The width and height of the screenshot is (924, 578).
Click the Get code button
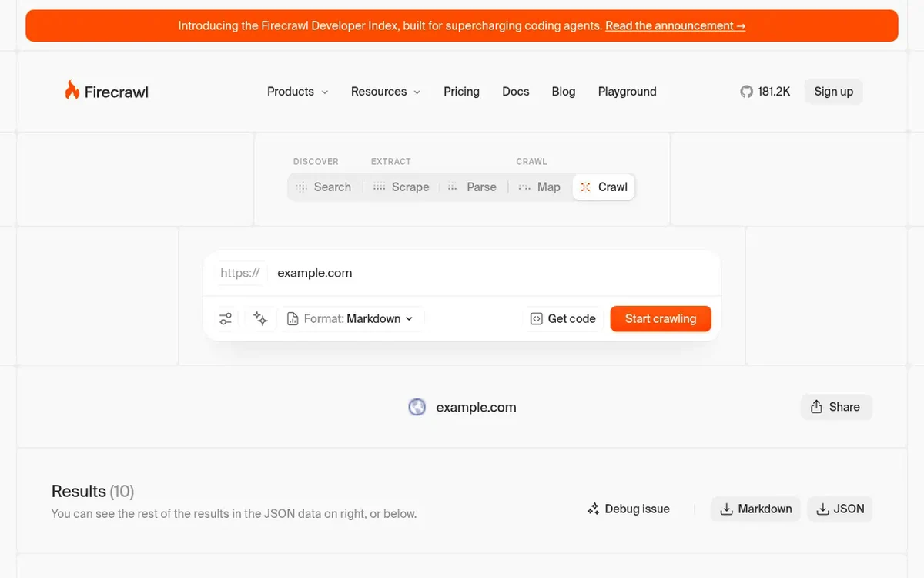coord(563,318)
